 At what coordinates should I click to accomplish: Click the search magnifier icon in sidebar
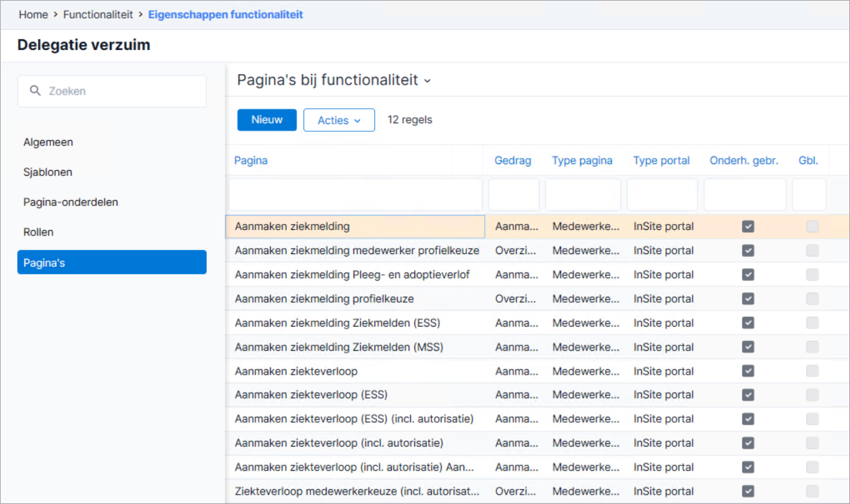coord(35,91)
